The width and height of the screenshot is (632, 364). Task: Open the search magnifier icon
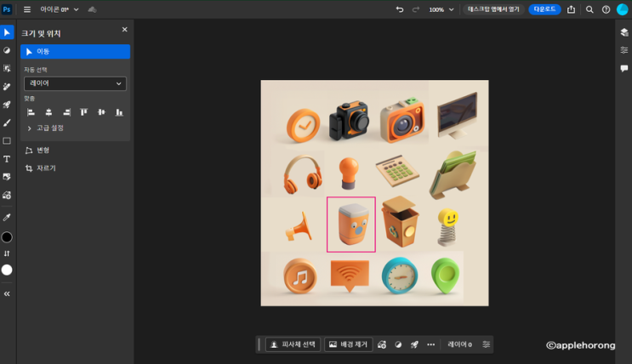click(589, 9)
